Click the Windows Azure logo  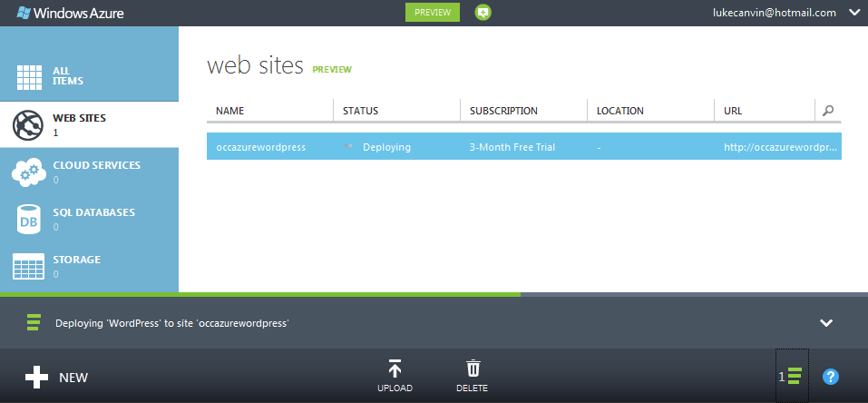[70, 13]
